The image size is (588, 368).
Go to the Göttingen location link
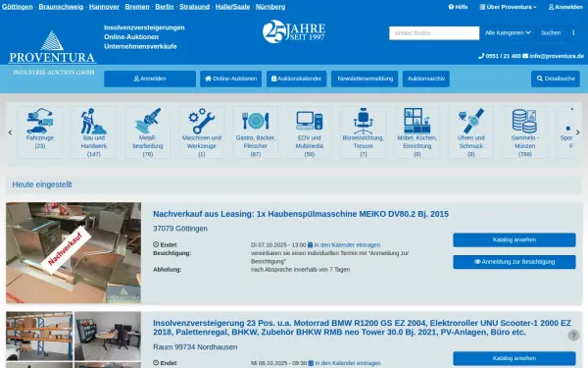click(x=18, y=7)
